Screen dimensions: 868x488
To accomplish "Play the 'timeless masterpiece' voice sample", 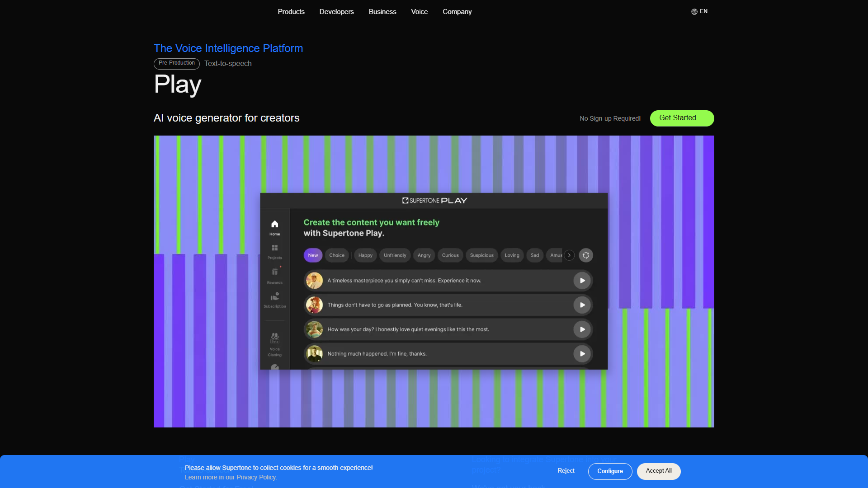I will point(582,281).
